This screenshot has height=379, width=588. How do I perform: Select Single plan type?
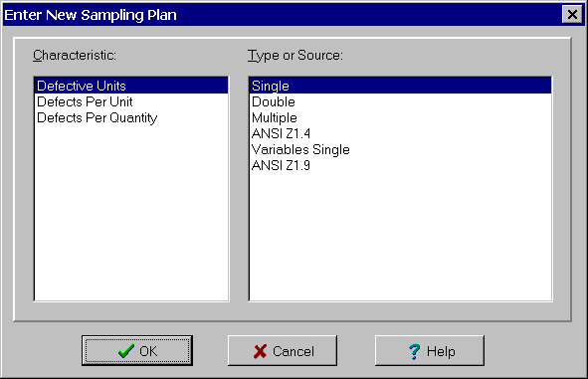400,86
